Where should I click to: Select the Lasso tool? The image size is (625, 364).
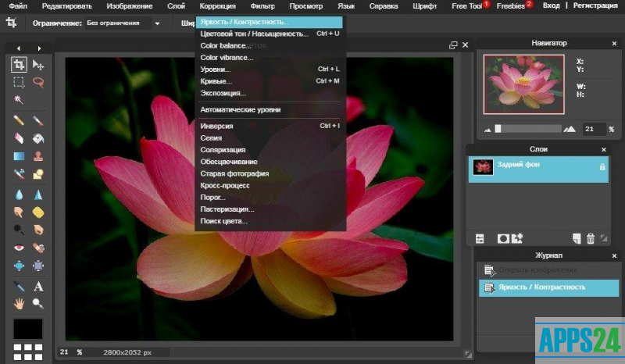(x=38, y=82)
